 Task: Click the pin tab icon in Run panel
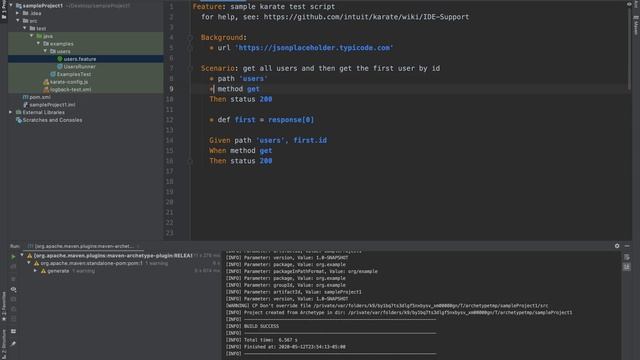coord(13,344)
